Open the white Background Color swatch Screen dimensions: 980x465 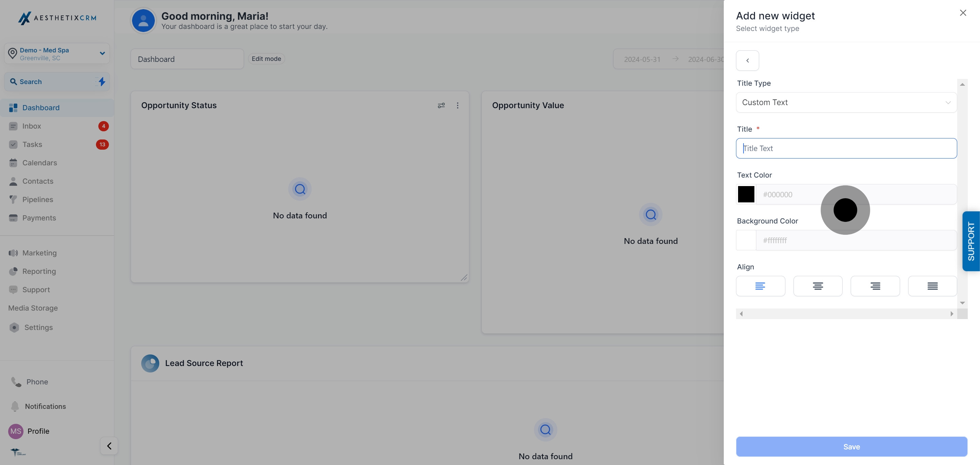746,240
